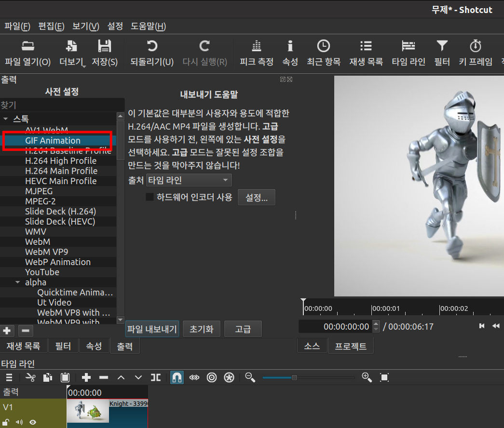Open the 출처 타임 라인 dropdown
Screen dimensions: 504x428
click(x=189, y=180)
